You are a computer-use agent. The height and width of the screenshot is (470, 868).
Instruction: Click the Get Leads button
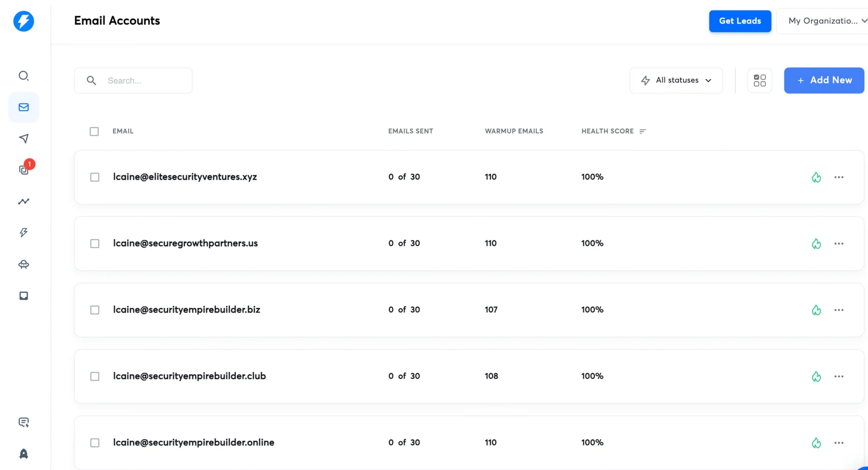pyautogui.click(x=739, y=21)
